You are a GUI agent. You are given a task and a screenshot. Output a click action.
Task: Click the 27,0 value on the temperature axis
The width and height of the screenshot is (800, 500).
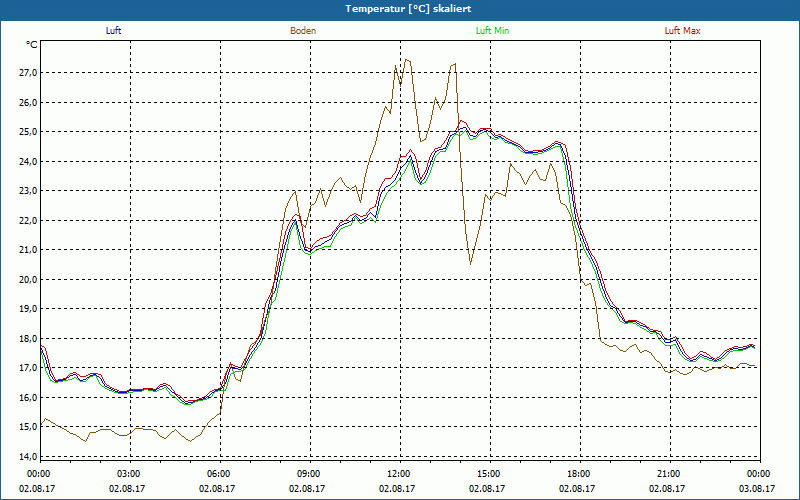click(x=28, y=73)
